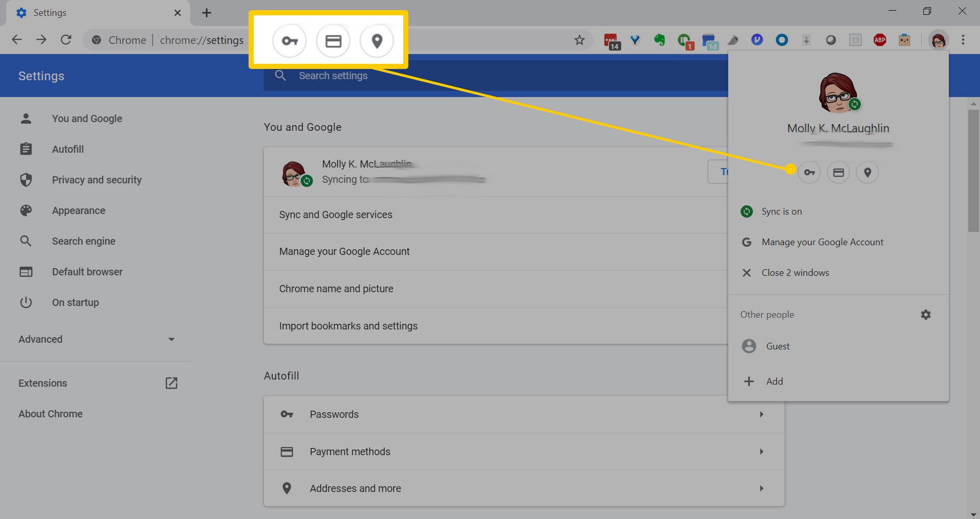Open Manage your Google Account row
This screenshot has height=519, width=980.
tap(496, 252)
